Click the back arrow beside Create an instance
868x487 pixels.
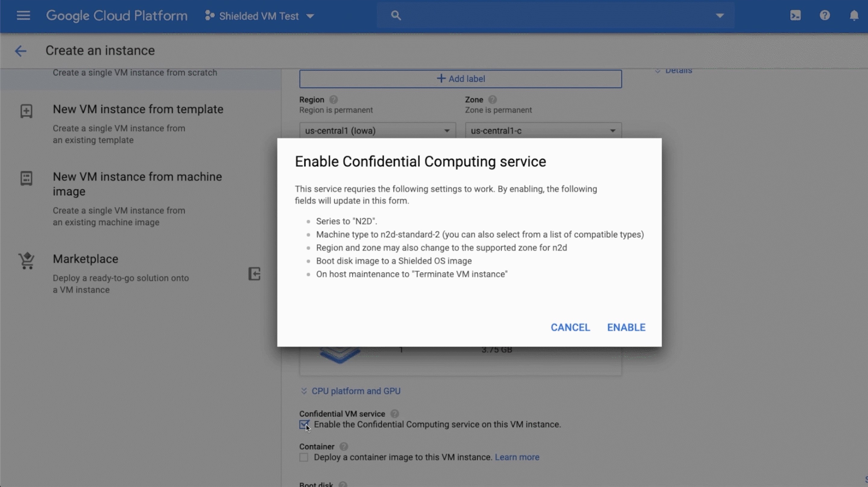[20, 51]
